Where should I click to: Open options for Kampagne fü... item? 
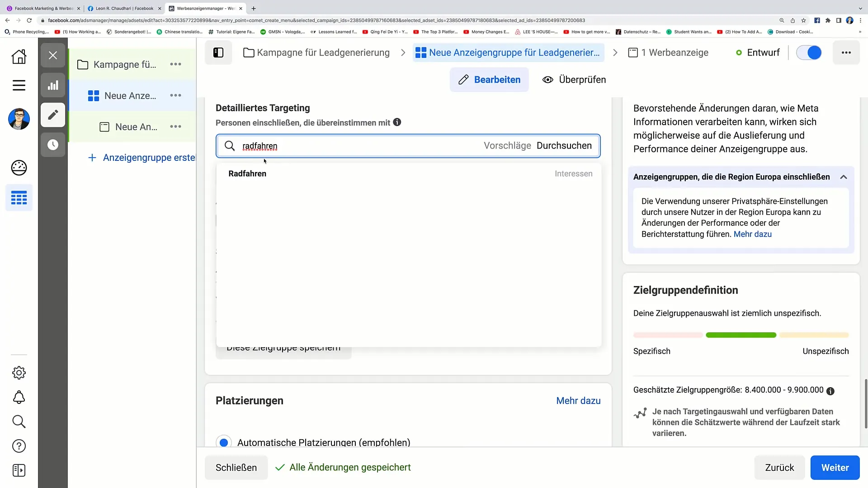175,64
